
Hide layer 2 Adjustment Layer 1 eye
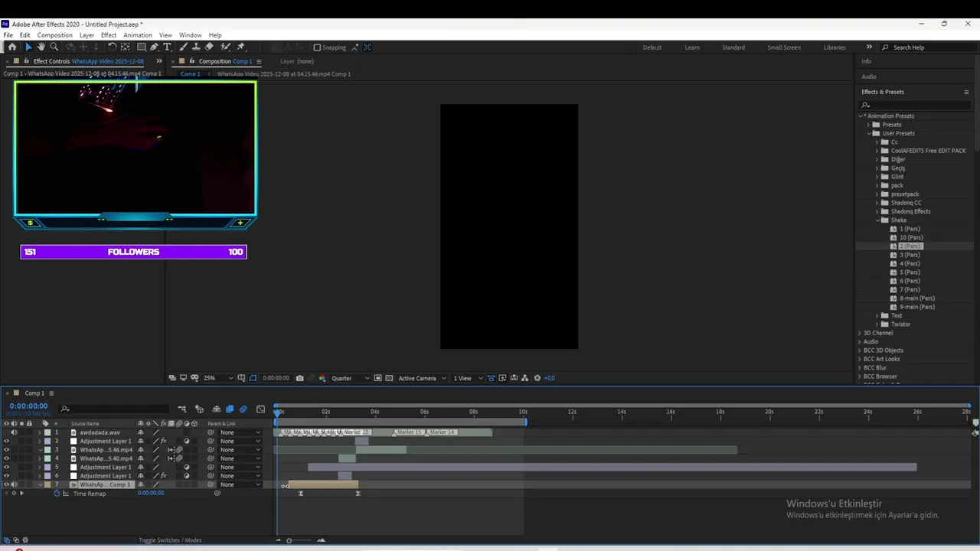tap(6, 442)
